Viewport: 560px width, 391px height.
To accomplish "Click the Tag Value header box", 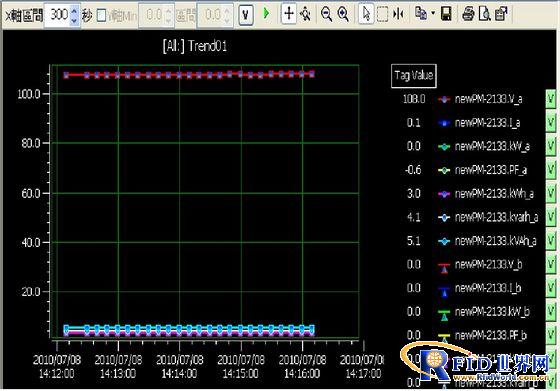I will click(x=414, y=76).
